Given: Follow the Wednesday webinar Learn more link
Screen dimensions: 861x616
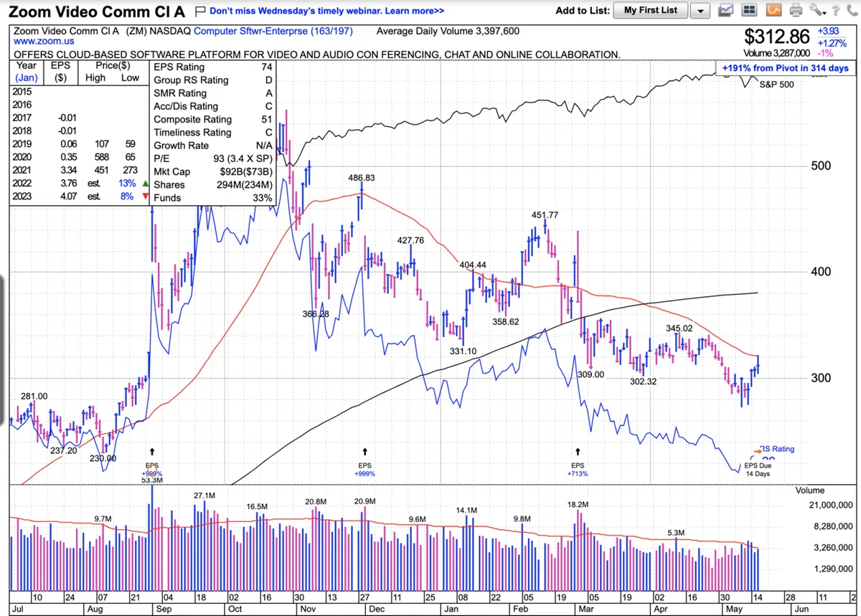Looking at the screenshot, I should coord(326,11).
